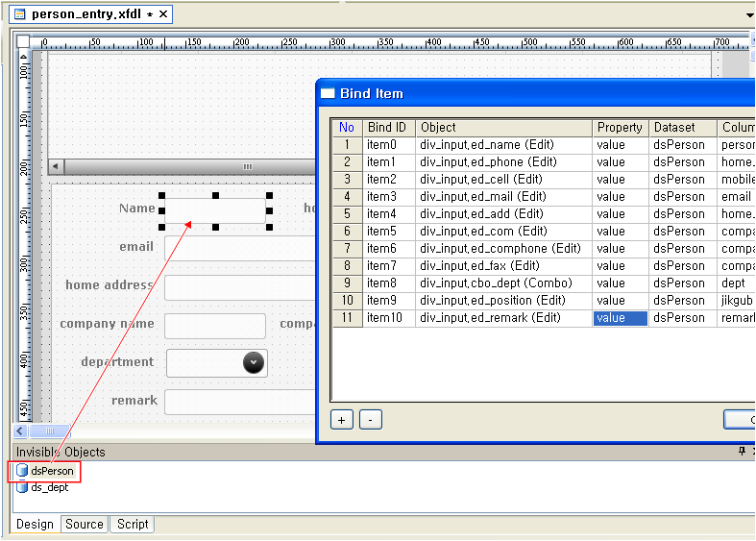Select the ds_dept dataset object

(x=48, y=487)
